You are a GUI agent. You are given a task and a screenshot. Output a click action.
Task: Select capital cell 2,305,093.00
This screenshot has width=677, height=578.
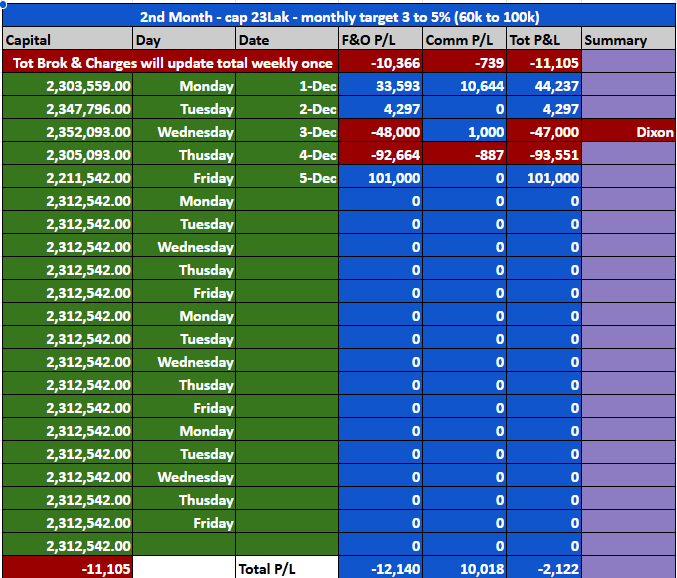68,155
